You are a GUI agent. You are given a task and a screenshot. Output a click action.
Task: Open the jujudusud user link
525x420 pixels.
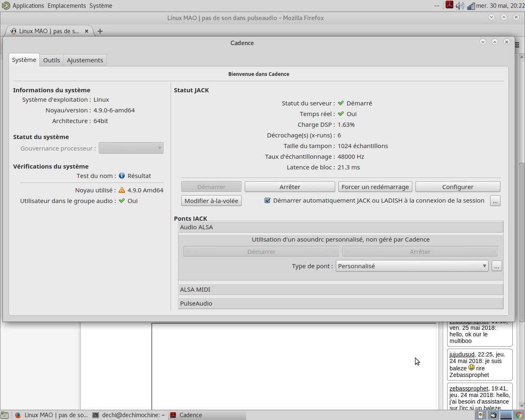(x=462, y=354)
